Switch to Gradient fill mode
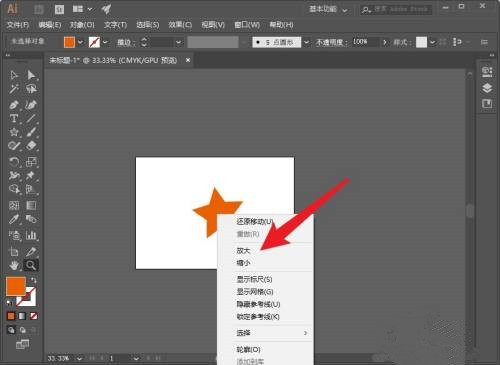Screen dimensions: 500x365 (22, 316)
